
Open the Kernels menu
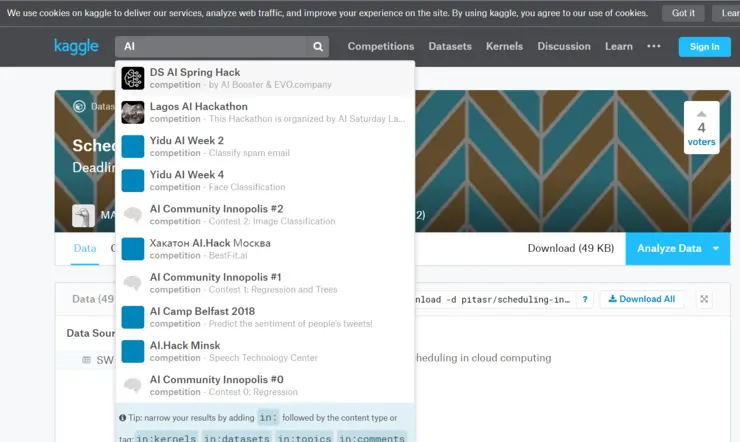tap(504, 46)
